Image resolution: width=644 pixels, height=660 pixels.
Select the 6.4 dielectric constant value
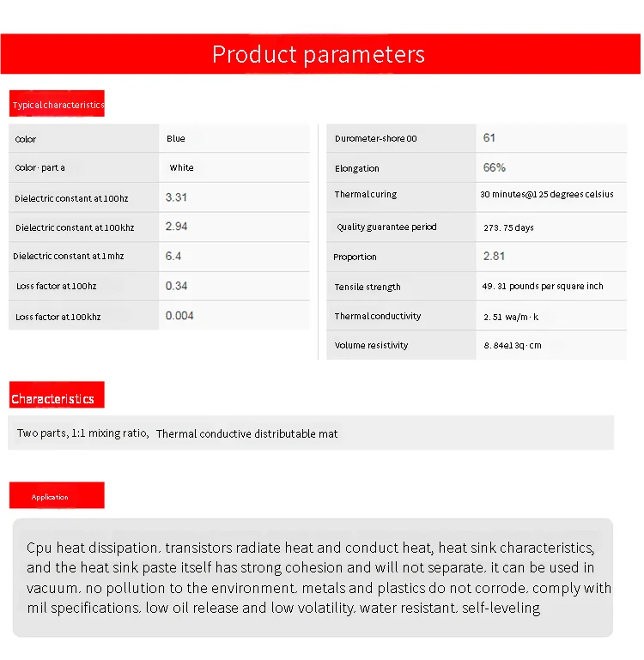click(x=173, y=256)
